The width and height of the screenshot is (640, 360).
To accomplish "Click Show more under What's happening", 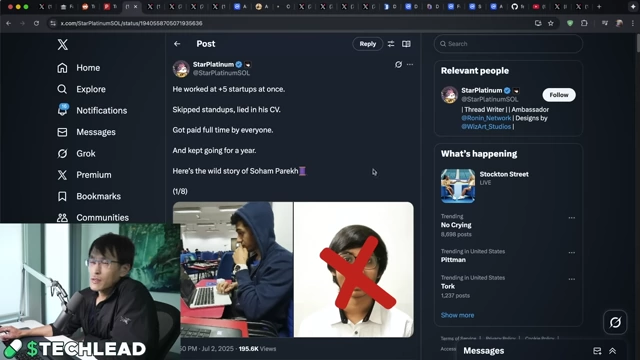I will point(457,315).
